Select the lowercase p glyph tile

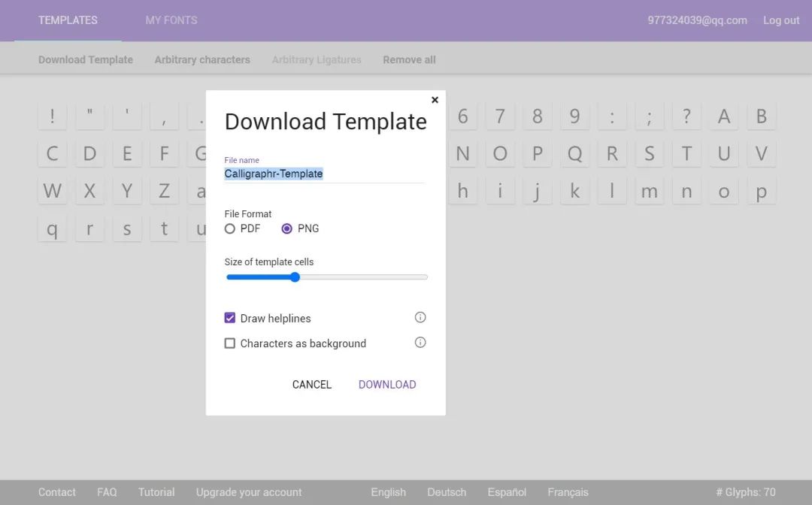761,191
